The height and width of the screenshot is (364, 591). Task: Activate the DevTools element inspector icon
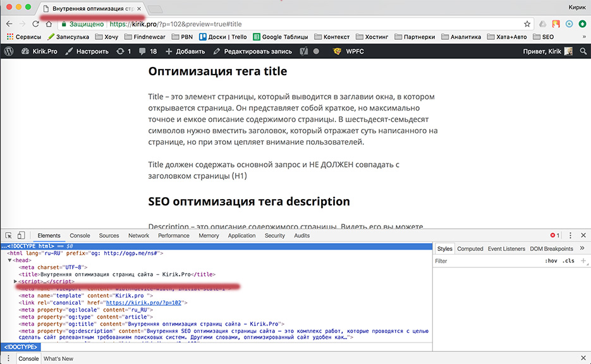[8, 236]
